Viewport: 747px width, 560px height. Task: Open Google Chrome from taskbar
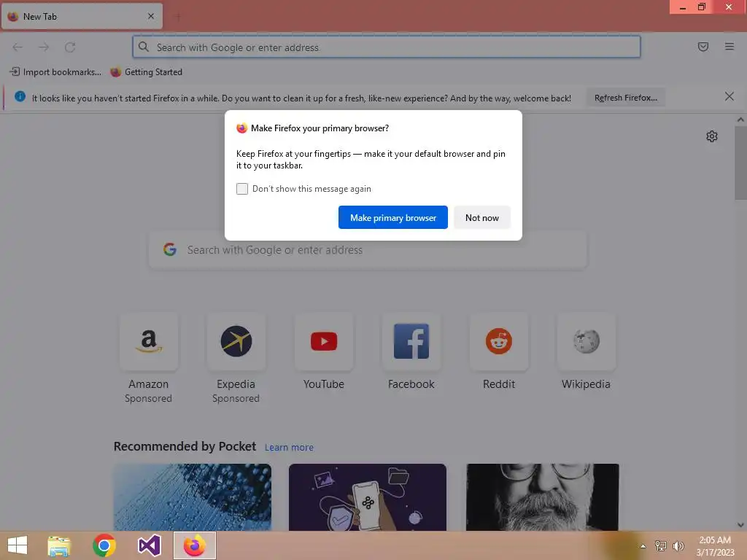pos(104,545)
